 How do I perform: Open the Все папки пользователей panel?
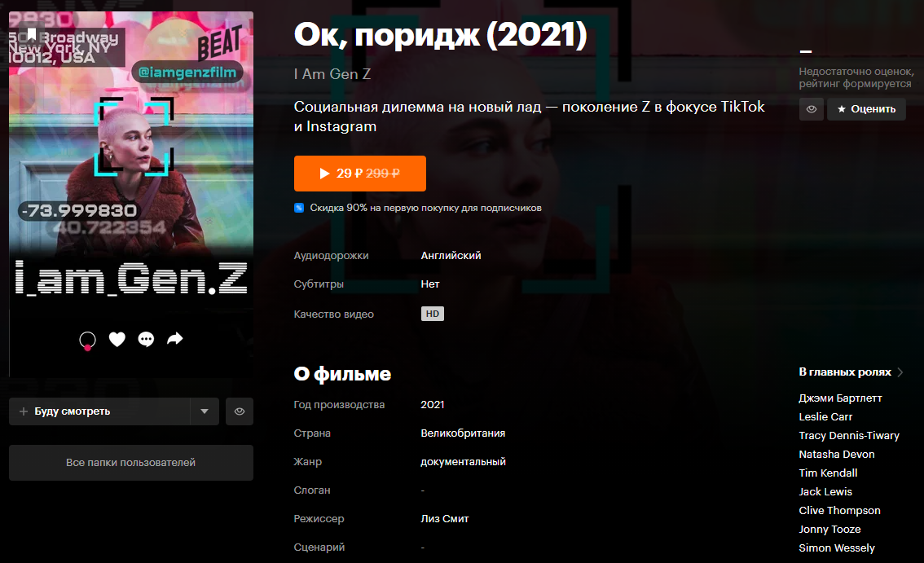coord(131,463)
